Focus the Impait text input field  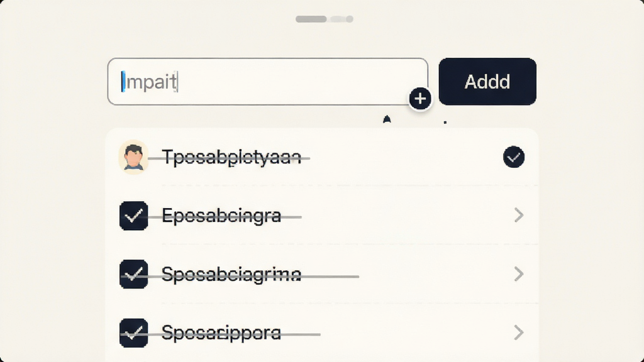[x=267, y=81]
